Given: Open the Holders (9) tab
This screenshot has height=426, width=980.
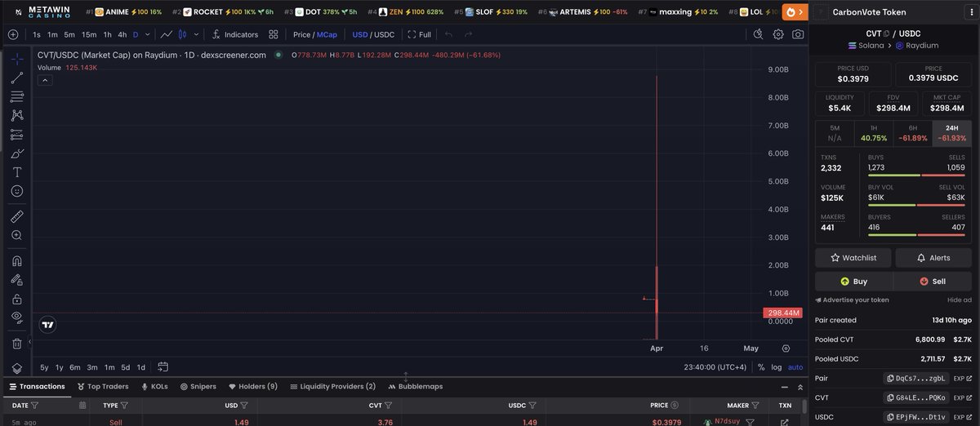Looking at the screenshot, I should pos(253,386).
